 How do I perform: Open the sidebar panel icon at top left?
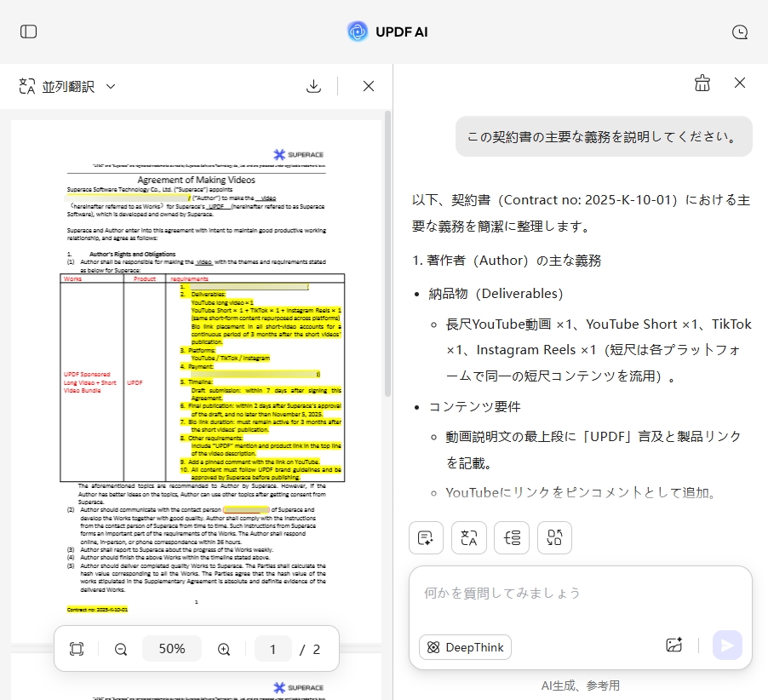click(28, 32)
